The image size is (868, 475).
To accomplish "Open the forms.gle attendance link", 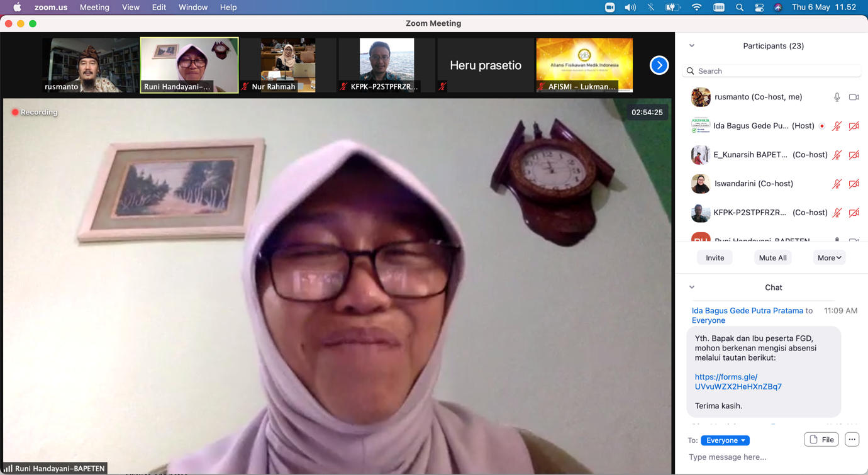I will coord(738,382).
